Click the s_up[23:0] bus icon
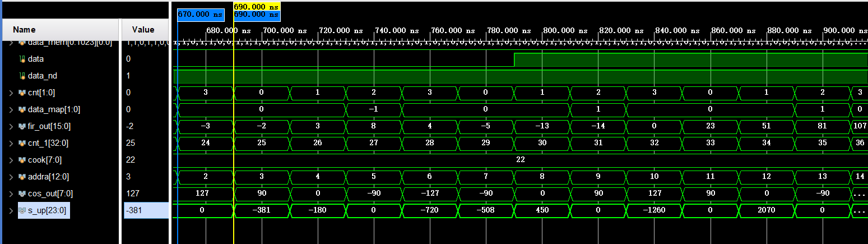 [x=22, y=210]
